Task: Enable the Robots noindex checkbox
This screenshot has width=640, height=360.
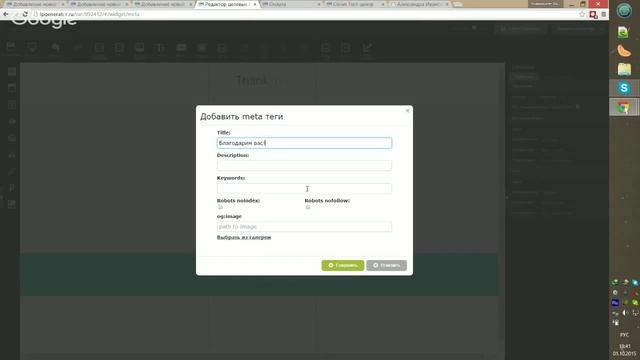Action: [220, 207]
